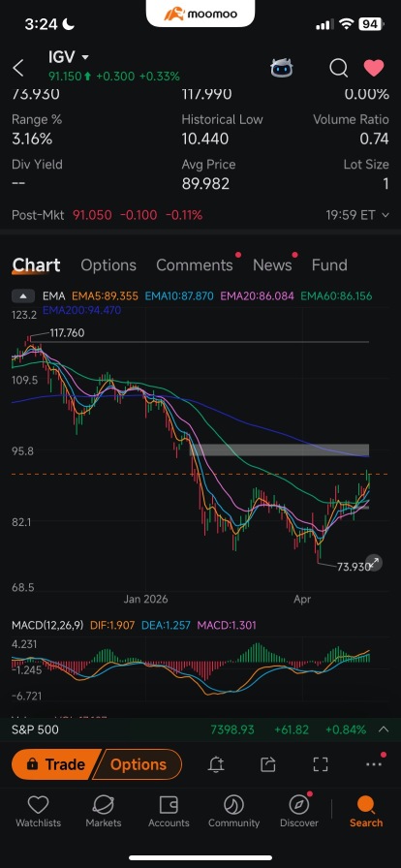401x868 pixels.
Task: Toggle the pink heart favorite icon
Action: click(374, 68)
